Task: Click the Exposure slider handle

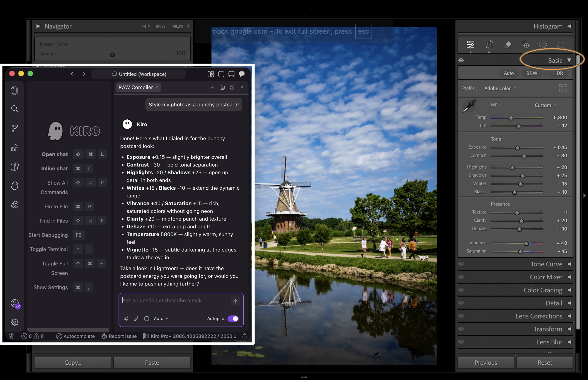Action: (517, 148)
